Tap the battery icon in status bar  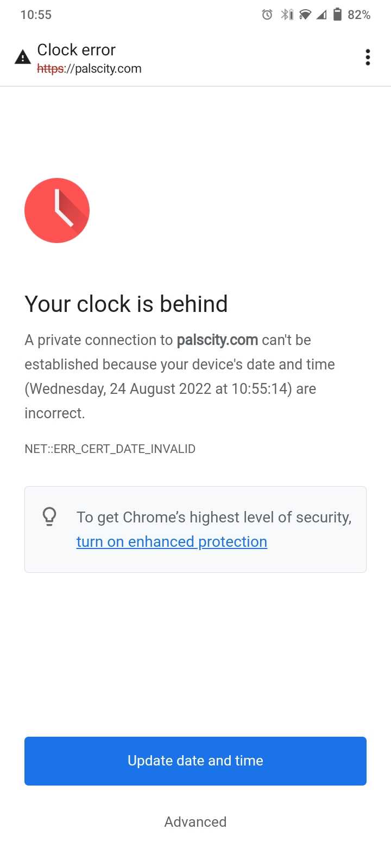point(337,15)
